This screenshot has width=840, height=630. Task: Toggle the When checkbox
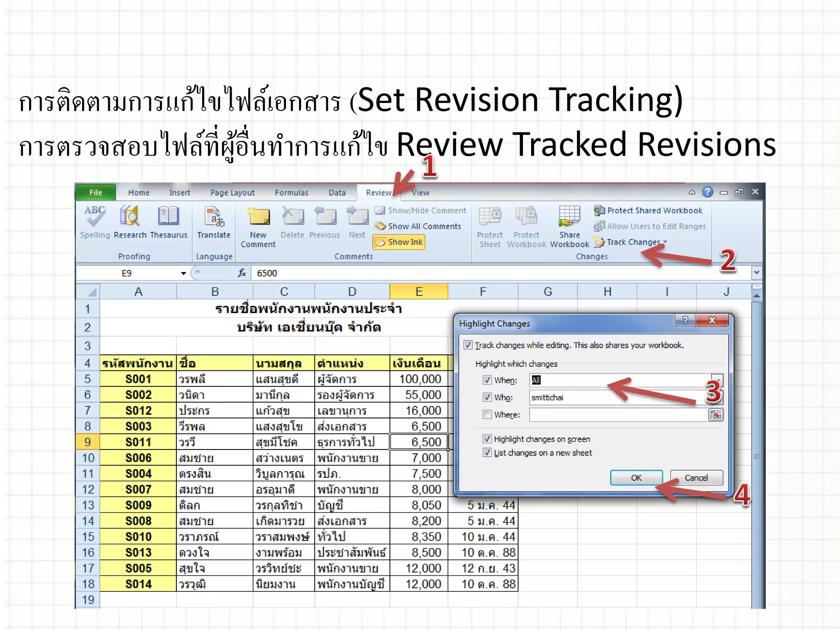(x=487, y=380)
